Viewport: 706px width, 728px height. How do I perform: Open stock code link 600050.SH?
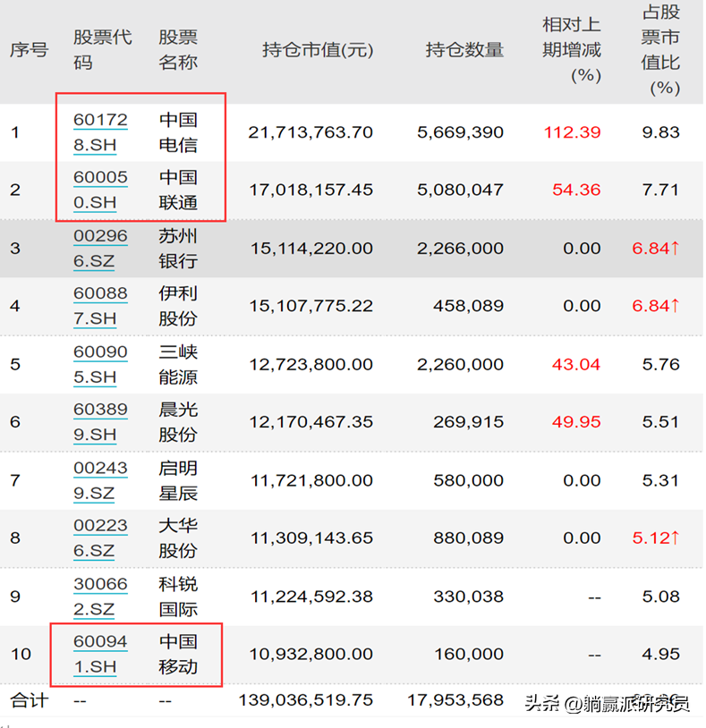click(x=100, y=190)
